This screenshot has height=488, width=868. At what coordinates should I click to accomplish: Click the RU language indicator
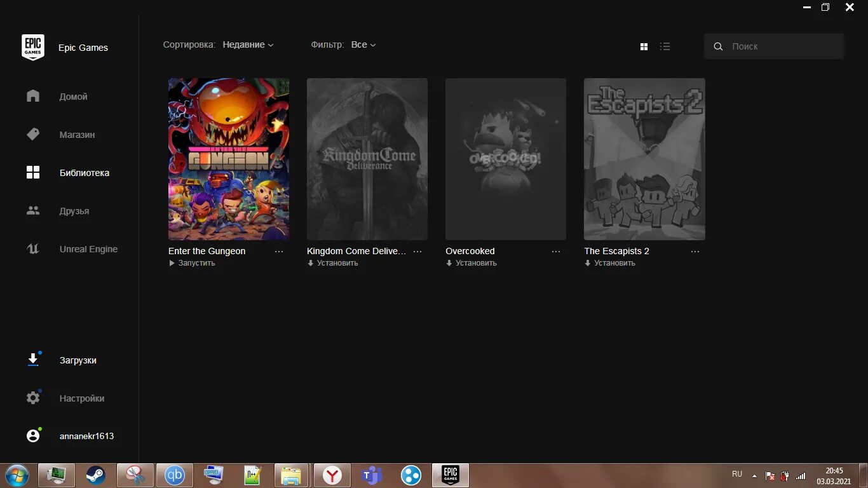click(737, 474)
